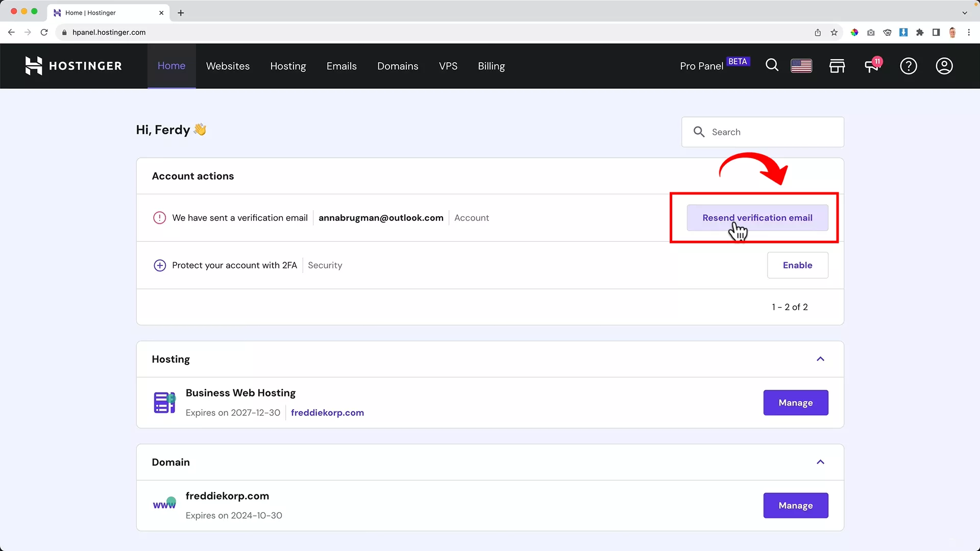980x551 pixels.
Task: Open the Hostinger store icon
Action: coord(837,66)
